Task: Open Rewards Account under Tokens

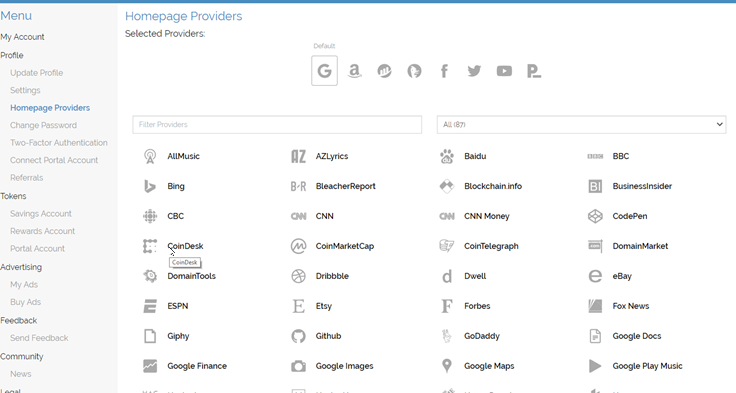Action: (x=42, y=231)
